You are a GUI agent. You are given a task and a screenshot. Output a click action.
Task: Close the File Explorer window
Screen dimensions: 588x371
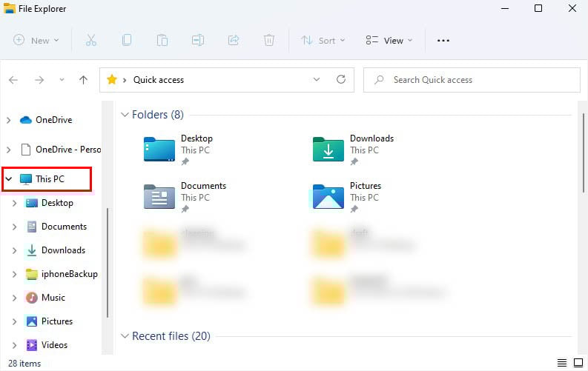[572, 8]
